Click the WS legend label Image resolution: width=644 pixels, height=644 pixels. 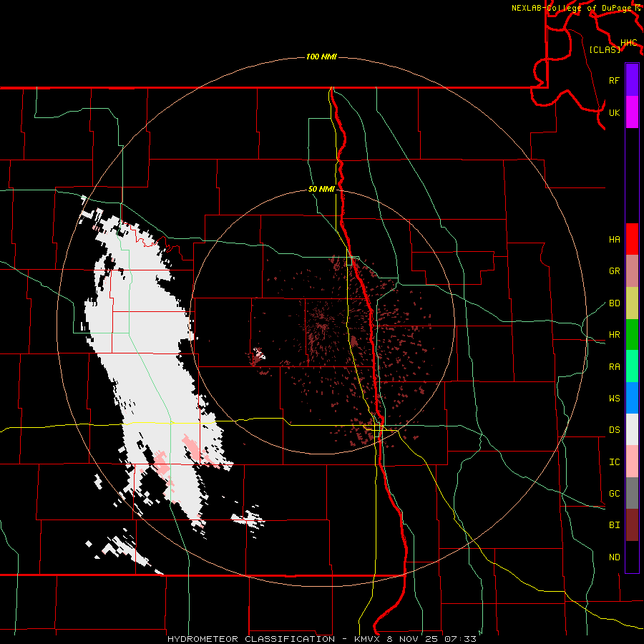click(614, 398)
